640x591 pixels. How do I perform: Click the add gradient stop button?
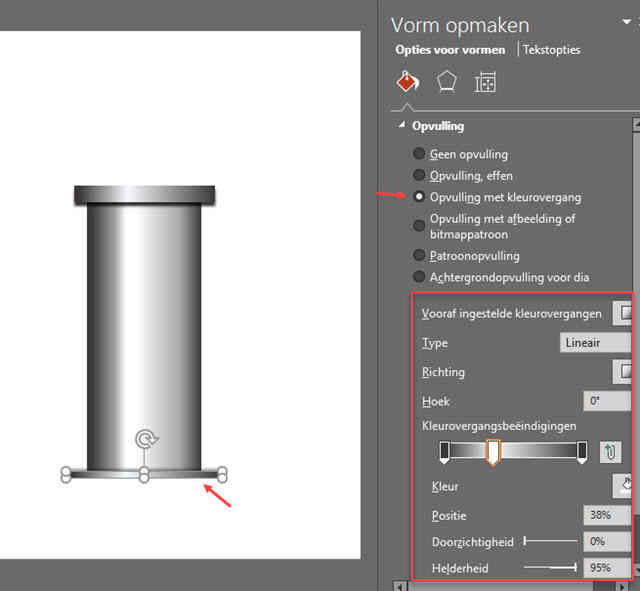(x=611, y=452)
